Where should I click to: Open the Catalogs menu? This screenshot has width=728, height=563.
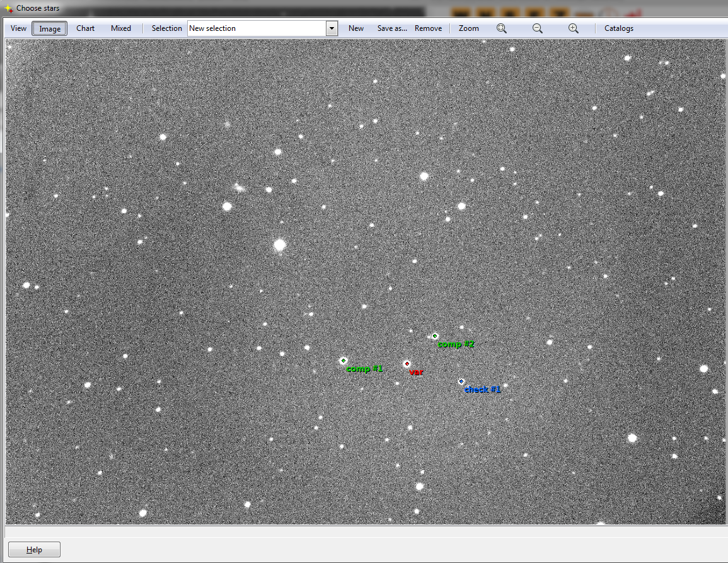[x=618, y=28]
